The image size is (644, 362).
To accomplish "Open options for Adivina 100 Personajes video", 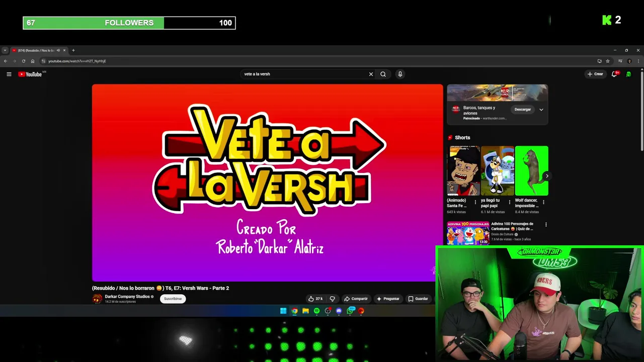I will pos(546,225).
